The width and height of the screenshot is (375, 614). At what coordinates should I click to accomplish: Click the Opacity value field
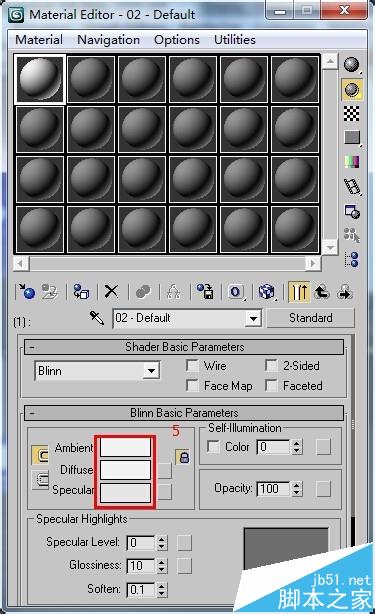(x=274, y=489)
